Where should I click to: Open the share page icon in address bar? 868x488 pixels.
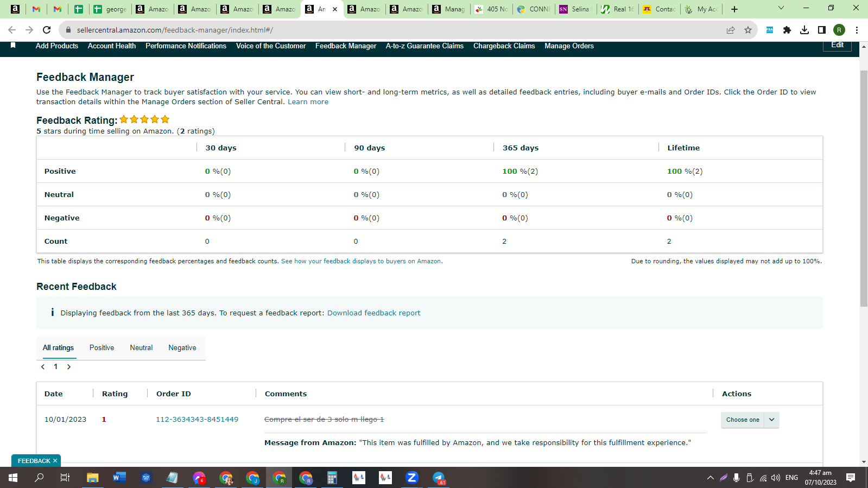click(x=731, y=30)
